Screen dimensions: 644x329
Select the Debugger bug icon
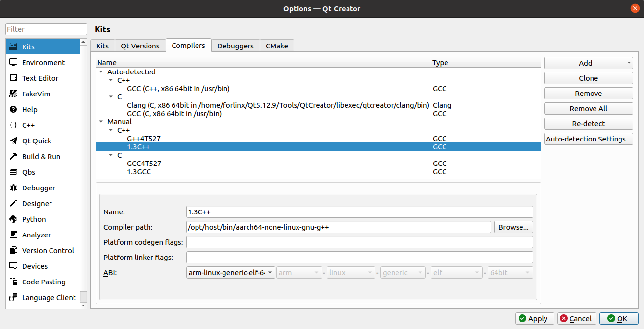(13, 188)
